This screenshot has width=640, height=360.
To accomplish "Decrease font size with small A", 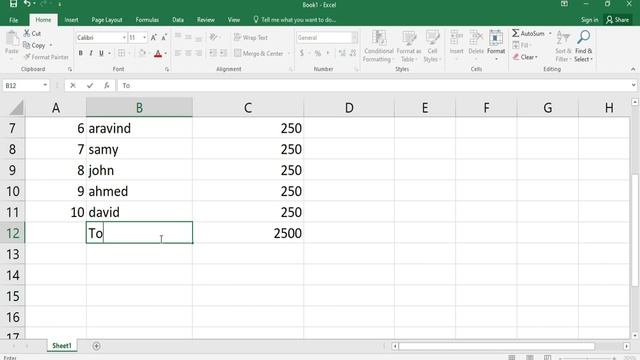I will tap(164, 38).
